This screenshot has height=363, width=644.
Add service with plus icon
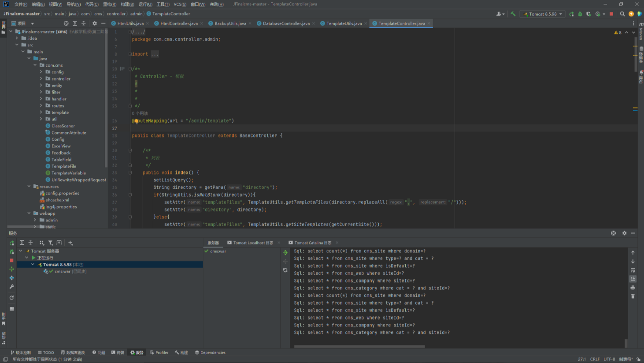(x=70, y=243)
